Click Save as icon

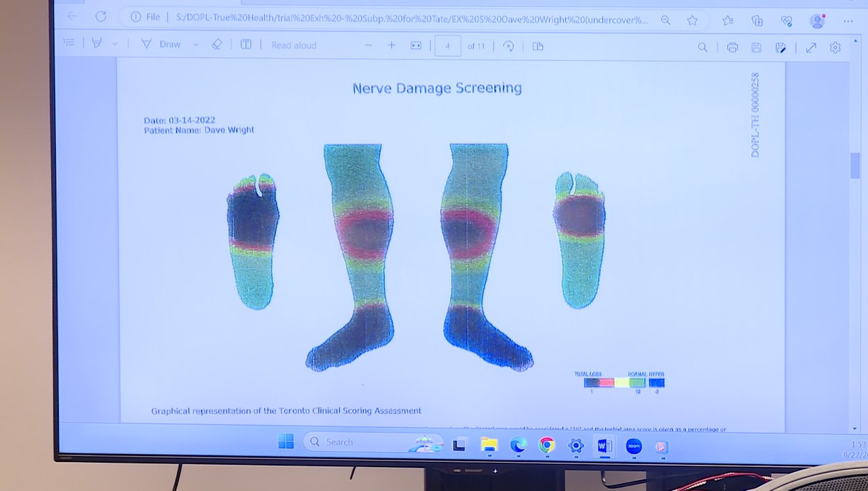(781, 48)
